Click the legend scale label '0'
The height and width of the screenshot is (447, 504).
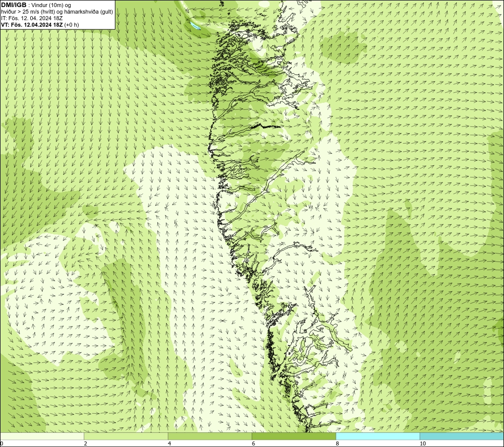pyautogui.click(x=2, y=443)
